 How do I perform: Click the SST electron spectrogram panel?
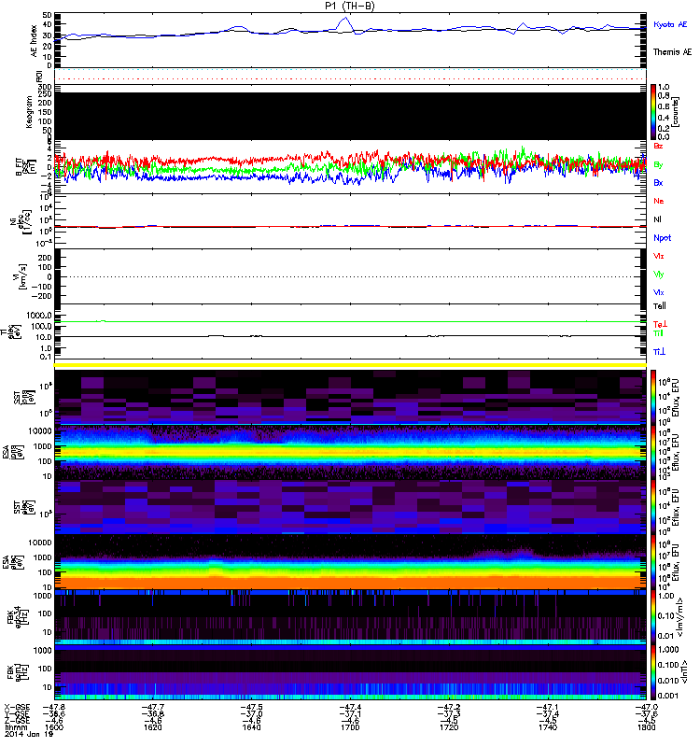point(350,507)
